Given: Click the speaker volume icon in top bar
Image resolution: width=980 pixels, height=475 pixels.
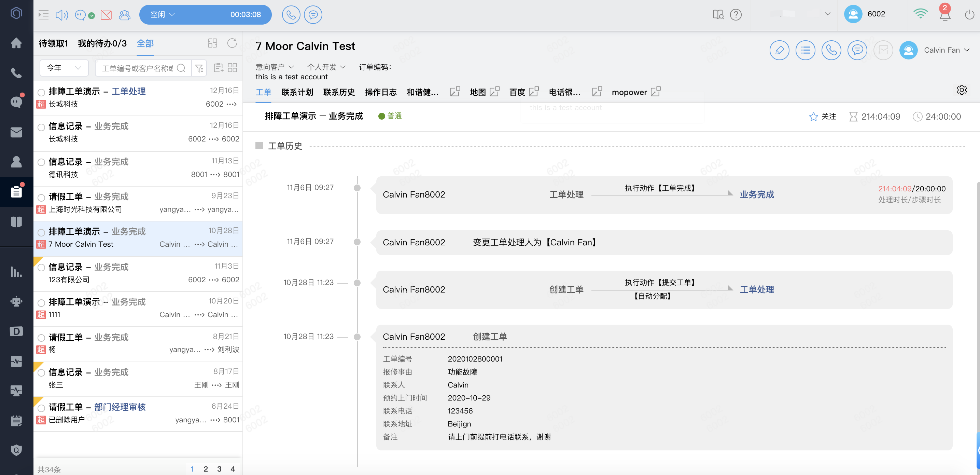Looking at the screenshot, I should click(61, 15).
